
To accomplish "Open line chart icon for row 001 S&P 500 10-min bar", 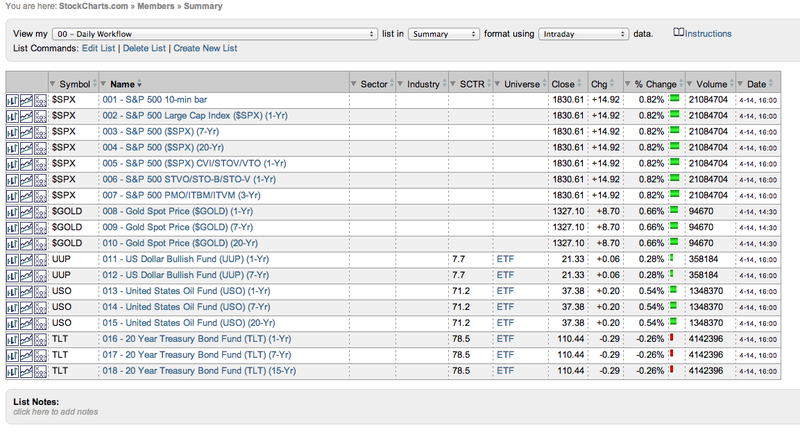I will 26,100.
